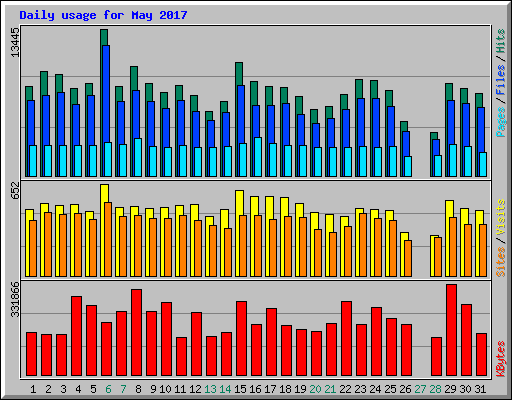
Task: Click the cyan pages bar for day 8
Action: pos(138,157)
